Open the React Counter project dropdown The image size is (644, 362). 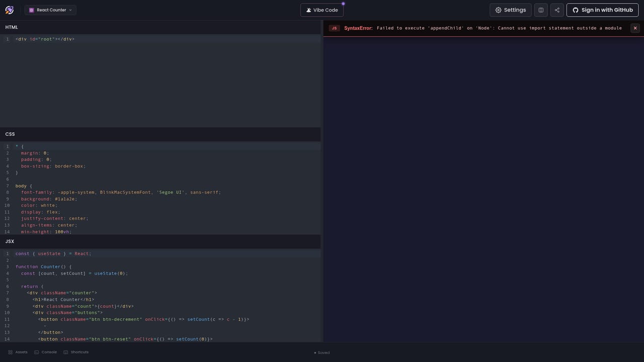click(x=50, y=10)
